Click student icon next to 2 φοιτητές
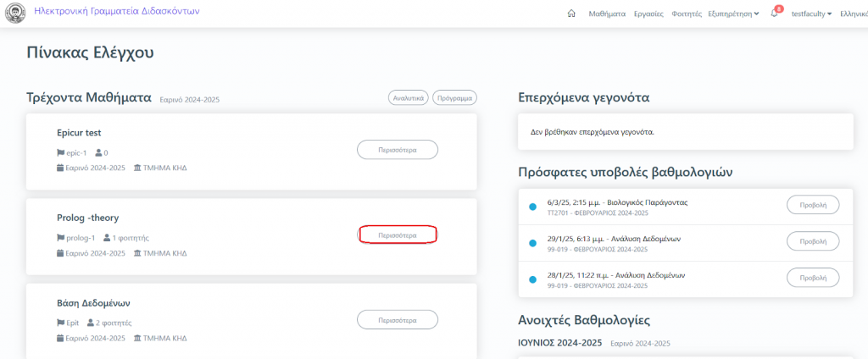 point(91,323)
